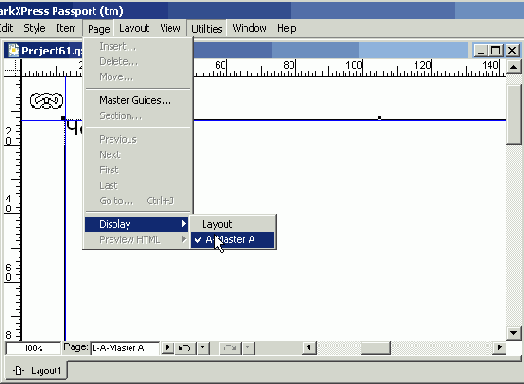Click the project document icon in title bar

click(13, 50)
